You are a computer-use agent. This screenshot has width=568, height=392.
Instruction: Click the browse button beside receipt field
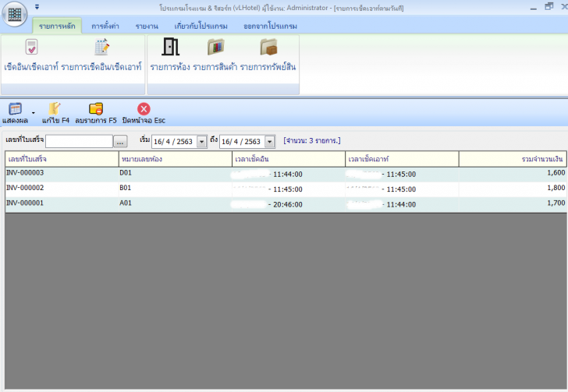pyautogui.click(x=120, y=142)
